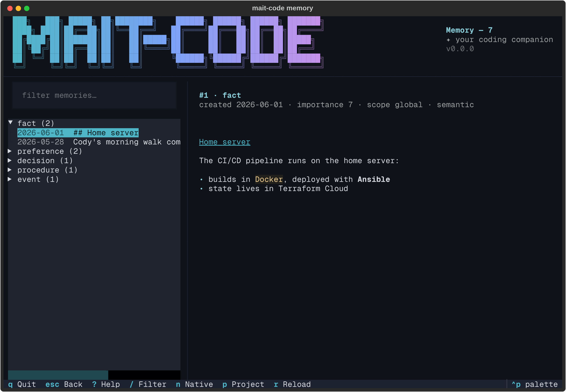Screen dimensions: 566x392
Task: Click the 'Memory — 7' header title
Action: click(469, 30)
